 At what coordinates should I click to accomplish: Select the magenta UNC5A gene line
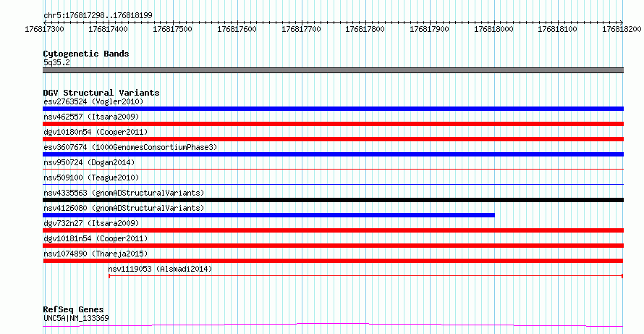point(333,325)
